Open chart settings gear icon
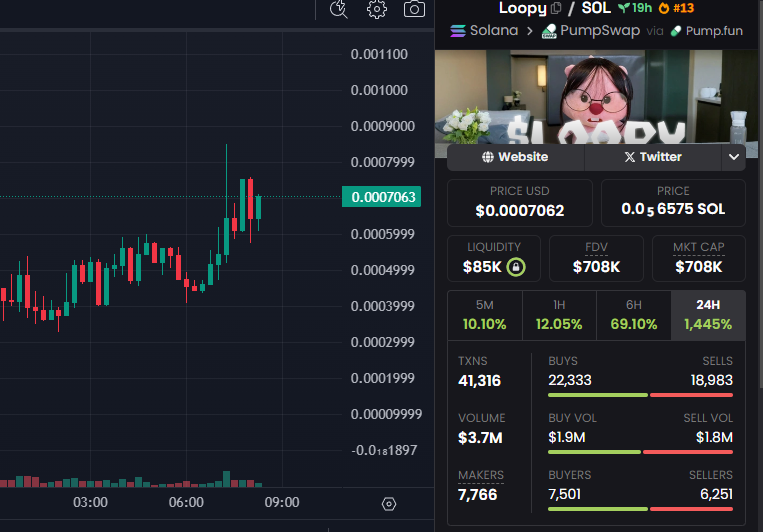 point(377,9)
